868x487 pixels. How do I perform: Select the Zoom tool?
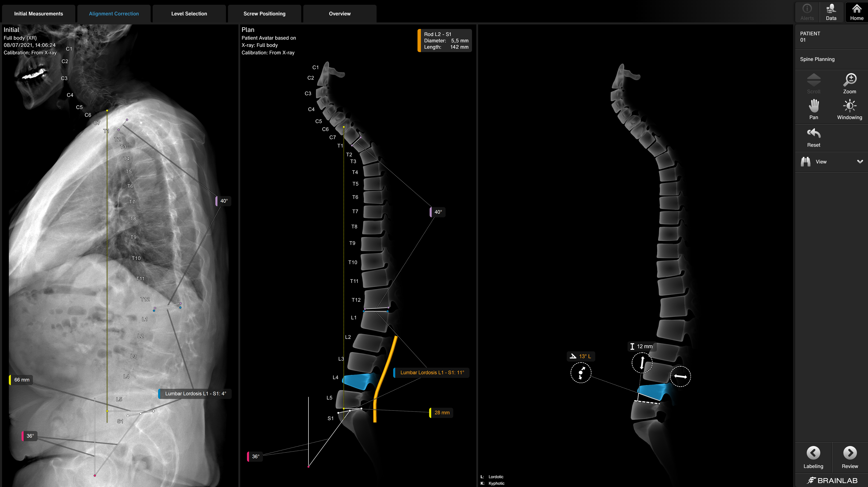pos(849,83)
